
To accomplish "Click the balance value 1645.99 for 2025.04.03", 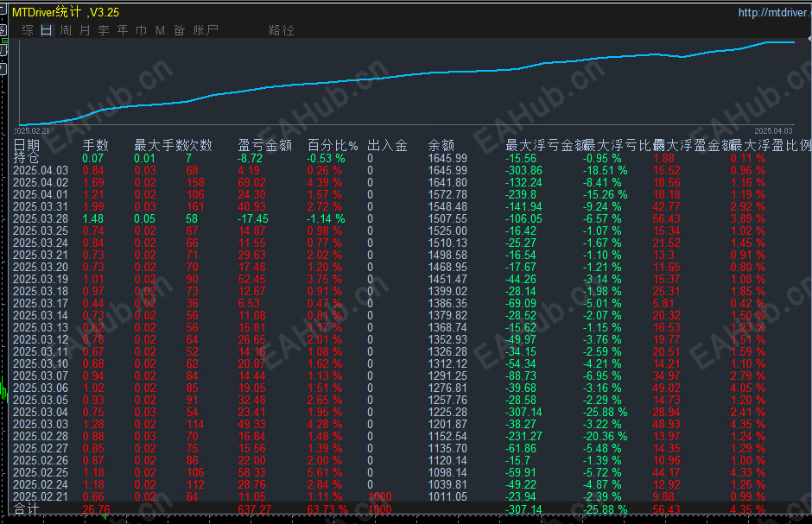I will point(447,170).
